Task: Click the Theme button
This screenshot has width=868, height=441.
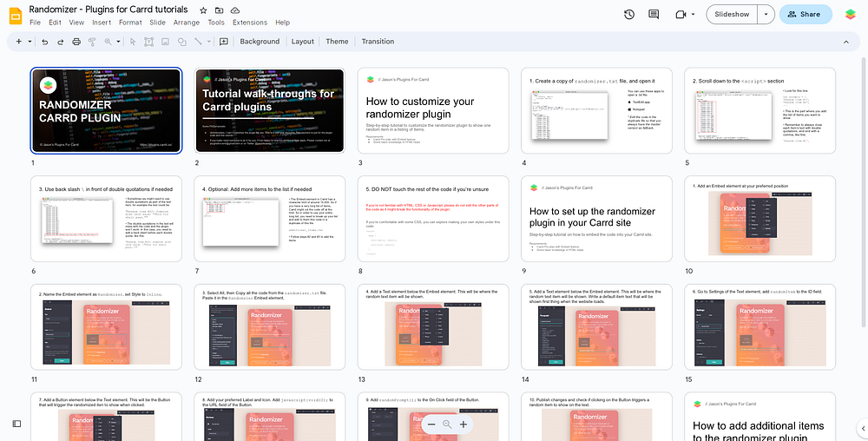Action: click(x=337, y=42)
